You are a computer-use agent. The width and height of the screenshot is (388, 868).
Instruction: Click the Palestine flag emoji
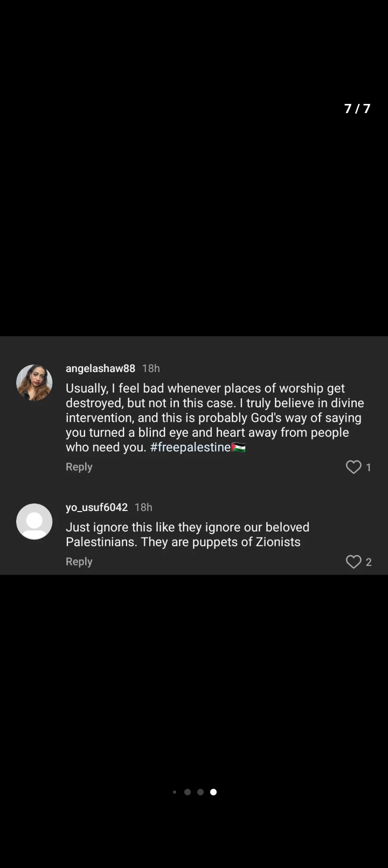pos(239,447)
